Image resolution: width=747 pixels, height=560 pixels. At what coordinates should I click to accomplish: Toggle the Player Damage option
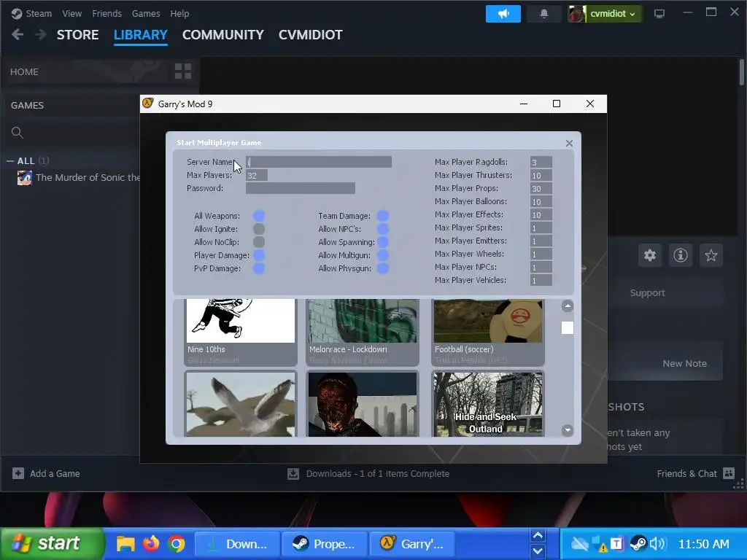pyautogui.click(x=259, y=255)
